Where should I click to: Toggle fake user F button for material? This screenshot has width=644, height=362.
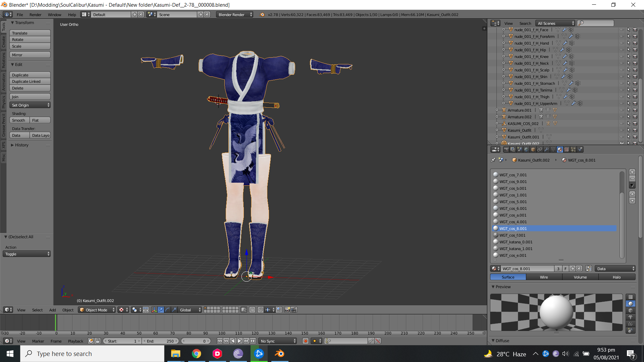tap(566, 269)
